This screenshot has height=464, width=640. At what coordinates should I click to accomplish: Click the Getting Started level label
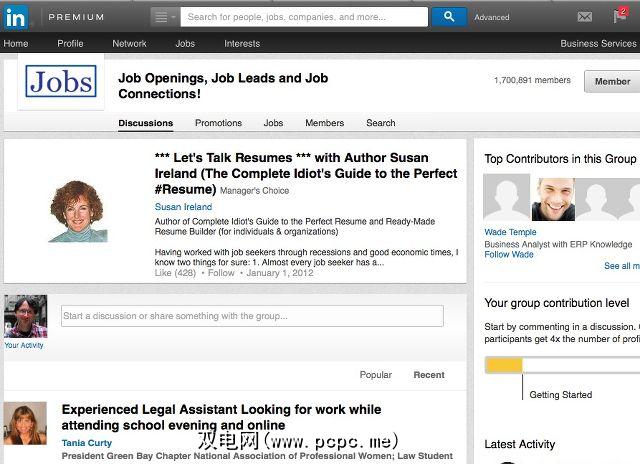point(561,395)
